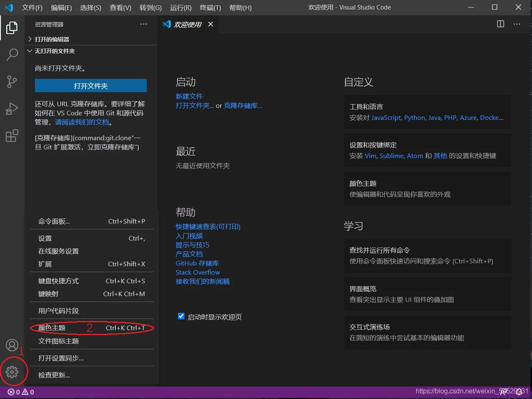532x399 pixels.
Task: Close the 欢迎使用 tab
Action: tap(211, 24)
